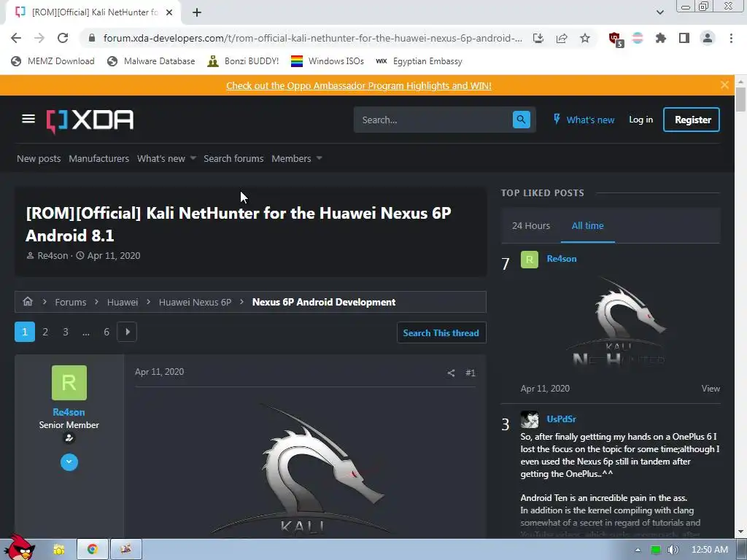Open the Extensions puzzle icon

[x=661, y=38]
